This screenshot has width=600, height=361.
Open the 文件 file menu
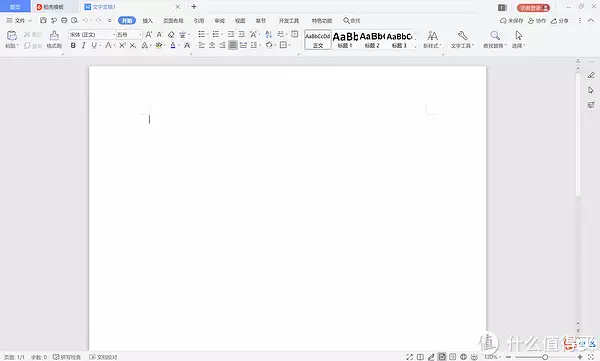(19, 20)
